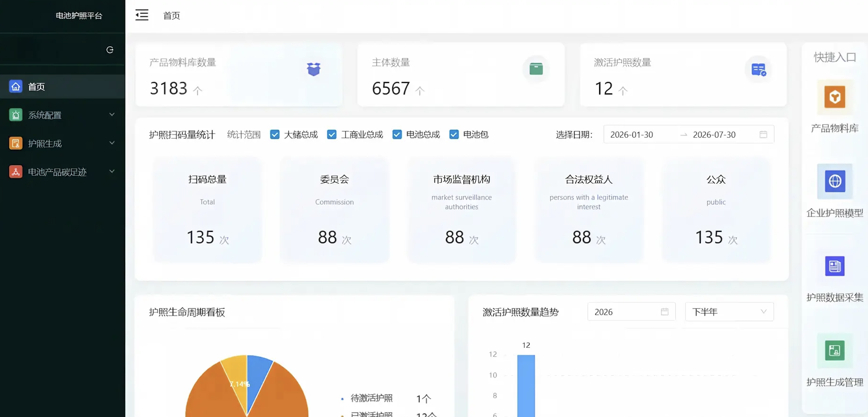Uncheck the 工商业总成 checkbox
The width and height of the screenshot is (868, 417).
pos(332,135)
